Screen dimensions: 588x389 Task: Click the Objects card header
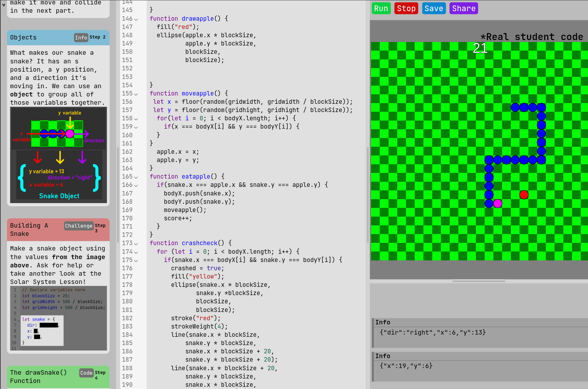coord(58,38)
